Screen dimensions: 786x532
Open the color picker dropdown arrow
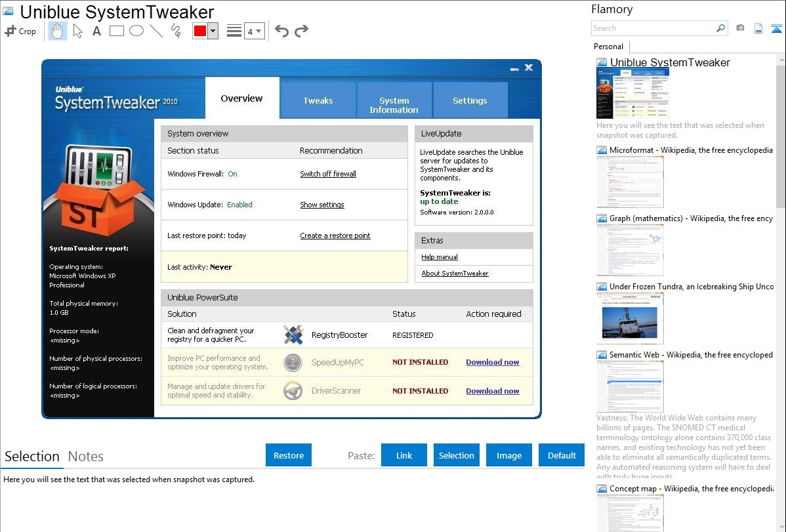(213, 31)
